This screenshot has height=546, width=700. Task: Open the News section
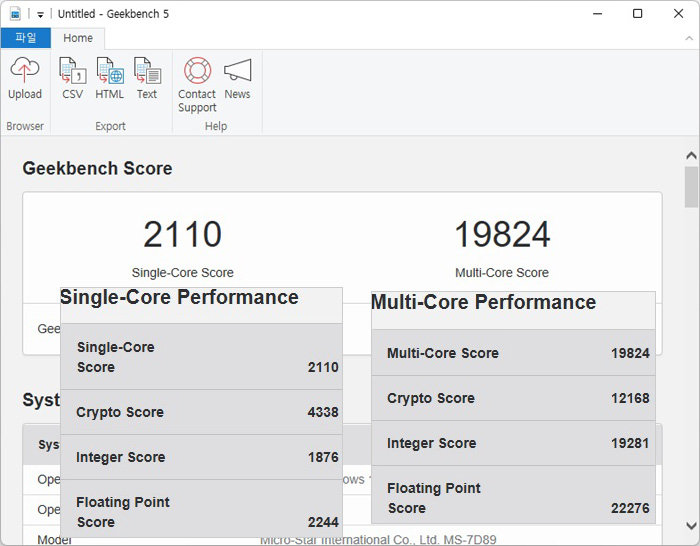click(237, 79)
